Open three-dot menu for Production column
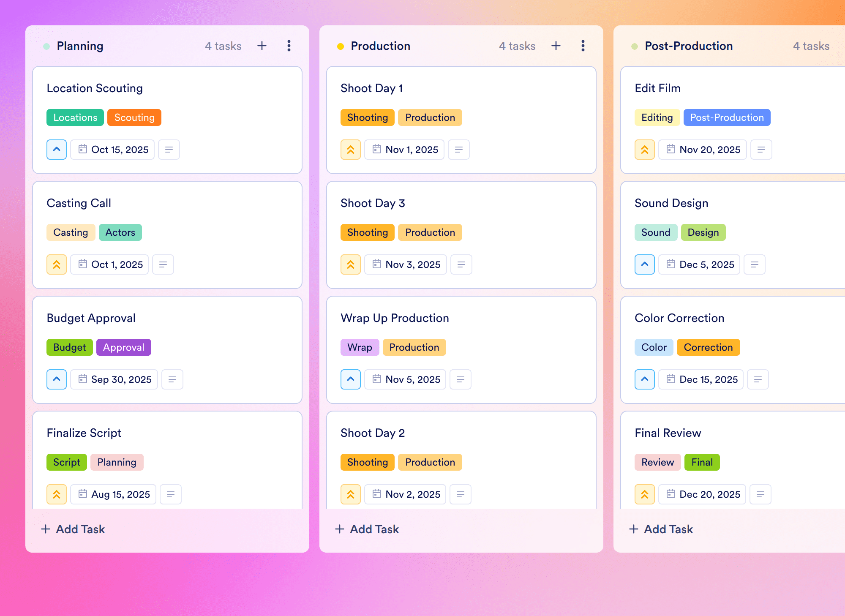This screenshot has height=616, width=845. pyautogui.click(x=583, y=46)
